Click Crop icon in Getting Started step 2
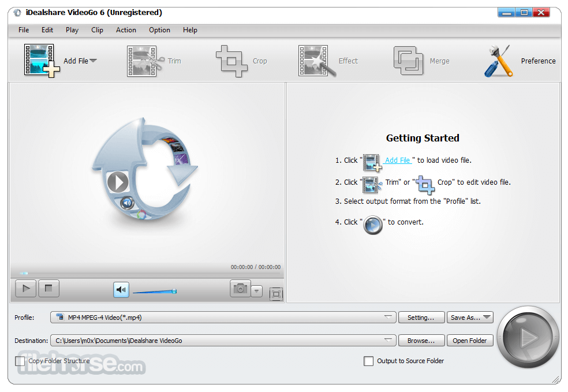This screenshot has height=392, width=568. (x=425, y=184)
